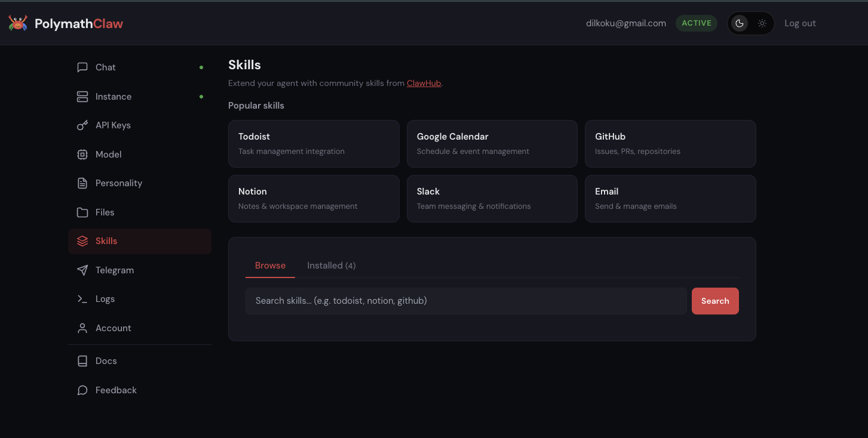Viewport: 868px width, 438px height.
Task: Focus the Search skills input field
Action: (466, 301)
